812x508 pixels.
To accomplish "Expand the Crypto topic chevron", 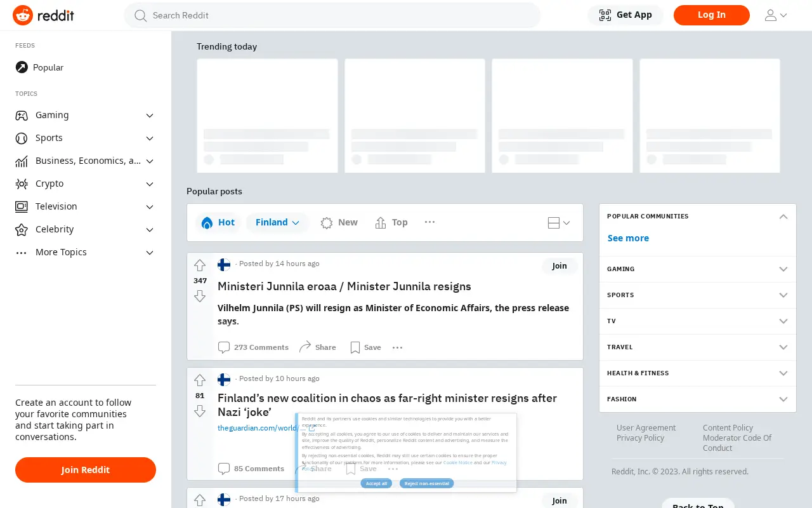I will pyautogui.click(x=150, y=184).
